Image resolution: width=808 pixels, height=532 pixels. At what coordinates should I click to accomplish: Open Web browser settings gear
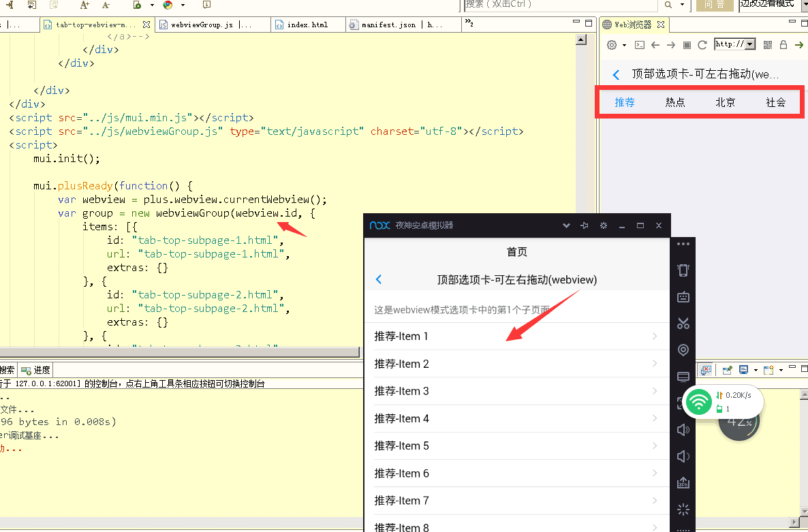click(612, 45)
